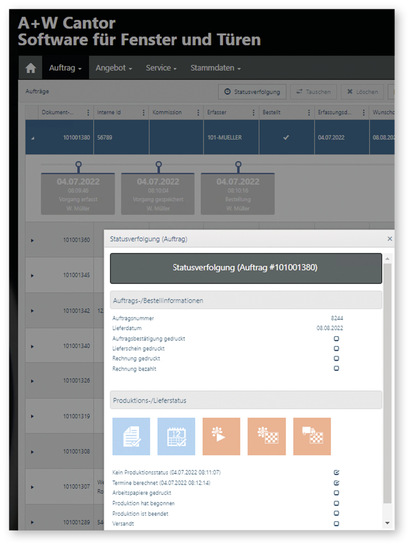The image size is (410, 546).
Task: Click the 'Kommission' column header
Action: tap(167, 112)
